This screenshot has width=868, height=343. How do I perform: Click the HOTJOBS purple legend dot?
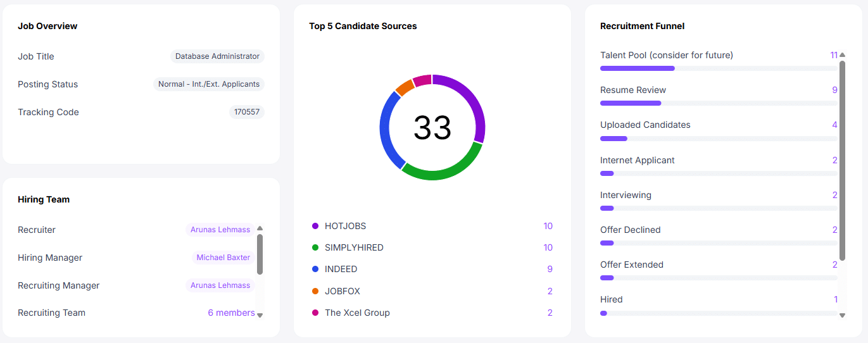(x=315, y=226)
